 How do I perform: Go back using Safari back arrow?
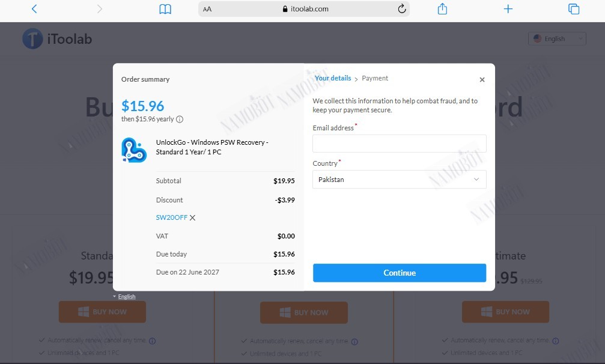pyautogui.click(x=34, y=9)
